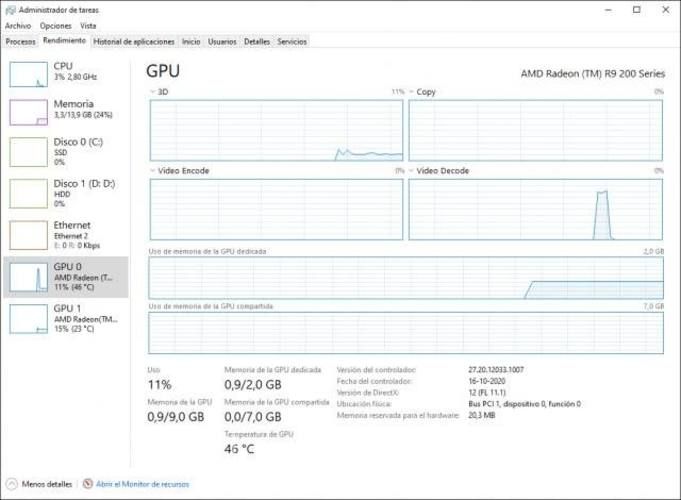The image size is (681, 500).
Task: Click the Menos detalles chevron icon
Action: [12, 484]
